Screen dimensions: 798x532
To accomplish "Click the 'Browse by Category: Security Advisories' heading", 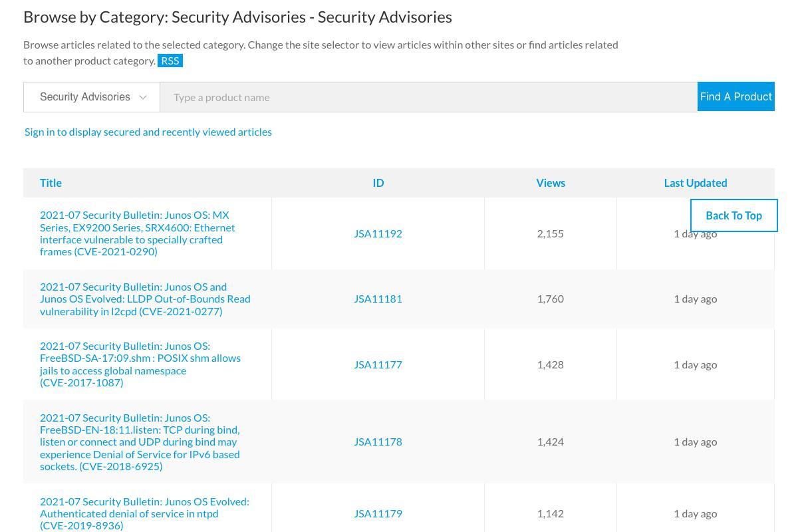I will click(x=237, y=17).
